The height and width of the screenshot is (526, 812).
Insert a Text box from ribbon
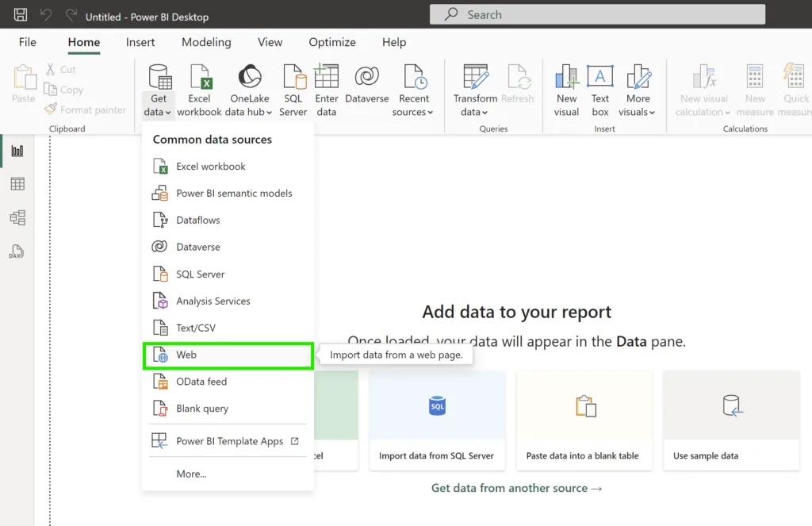pos(600,90)
